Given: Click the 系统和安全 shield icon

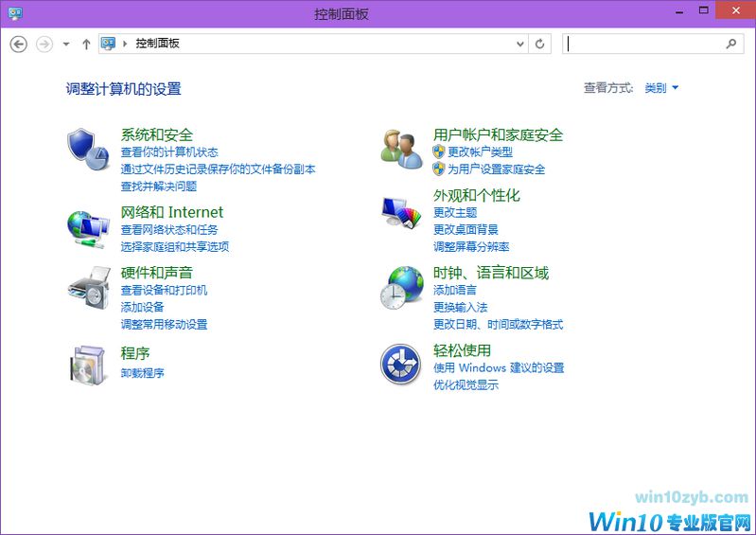Looking at the screenshot, I should (88, 149).
